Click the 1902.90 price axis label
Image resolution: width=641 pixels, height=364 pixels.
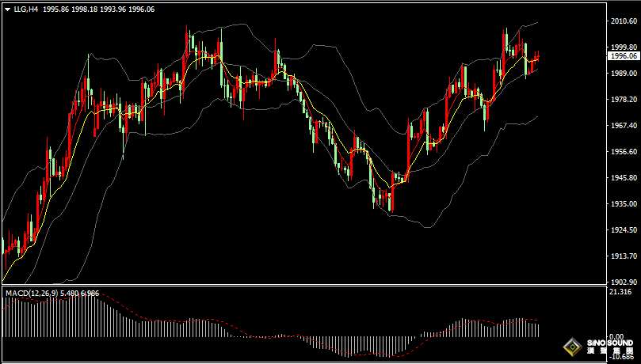(621, 282)
